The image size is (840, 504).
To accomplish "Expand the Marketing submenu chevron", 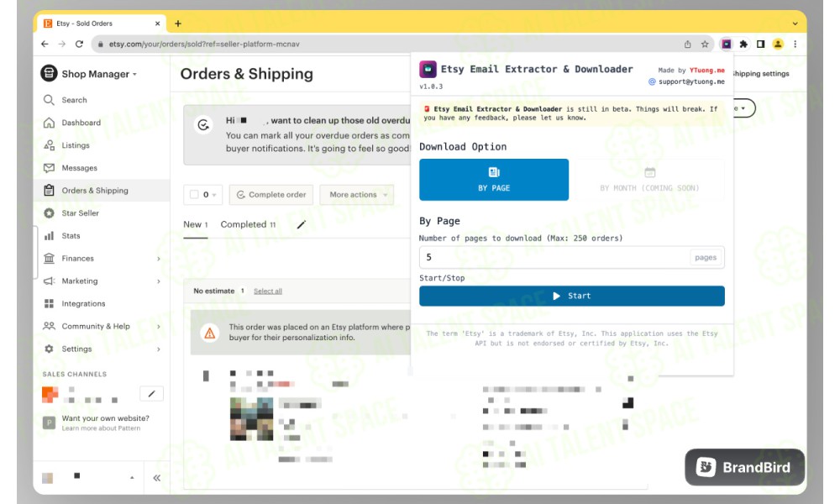I will pos(159,281).
